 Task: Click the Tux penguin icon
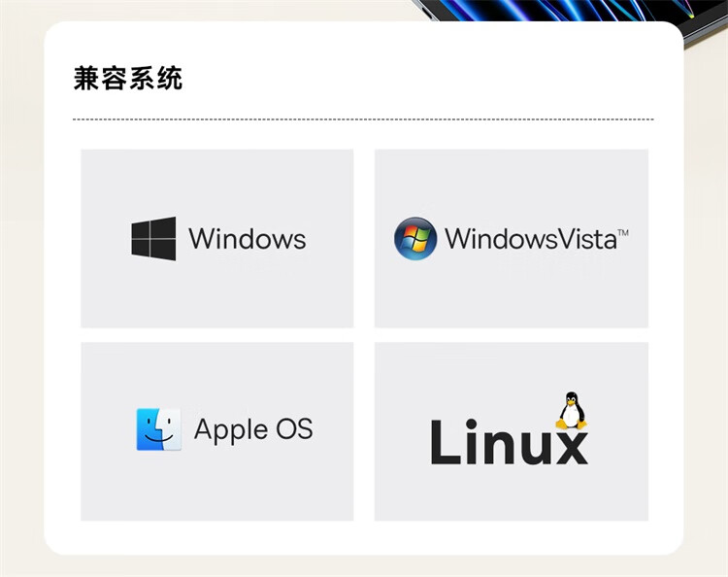(x=571, y=411)
